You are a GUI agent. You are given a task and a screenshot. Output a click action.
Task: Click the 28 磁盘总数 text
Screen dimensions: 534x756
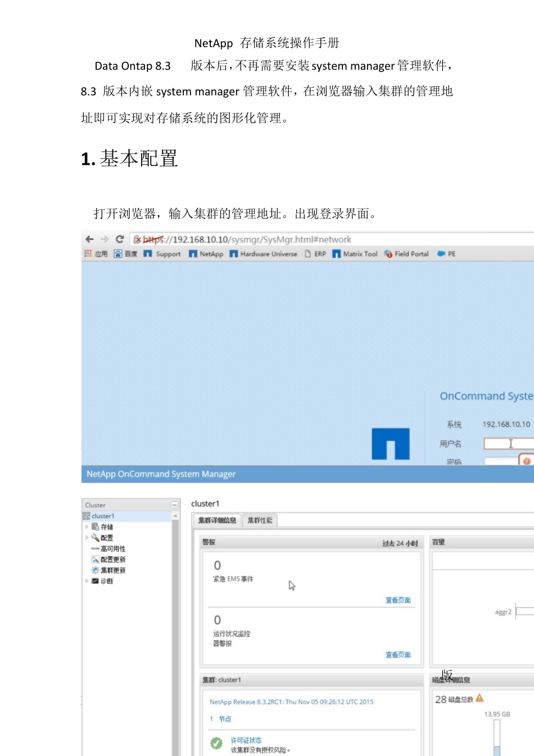click(454, 699)
